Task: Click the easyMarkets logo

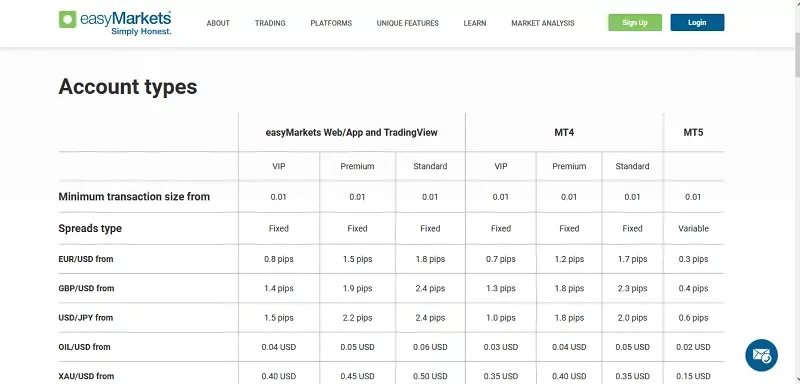Action: point(115,22)
